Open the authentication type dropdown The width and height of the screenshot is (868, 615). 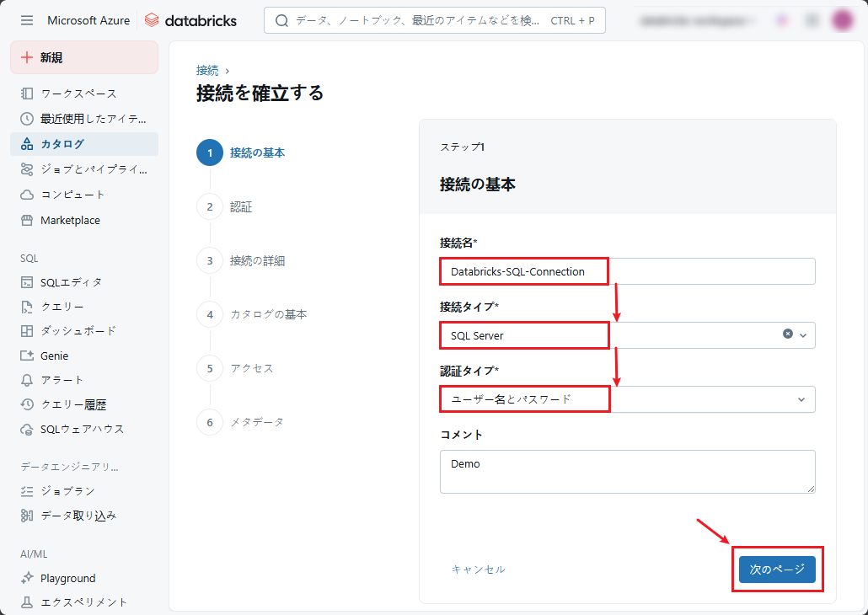coord(627,399)
